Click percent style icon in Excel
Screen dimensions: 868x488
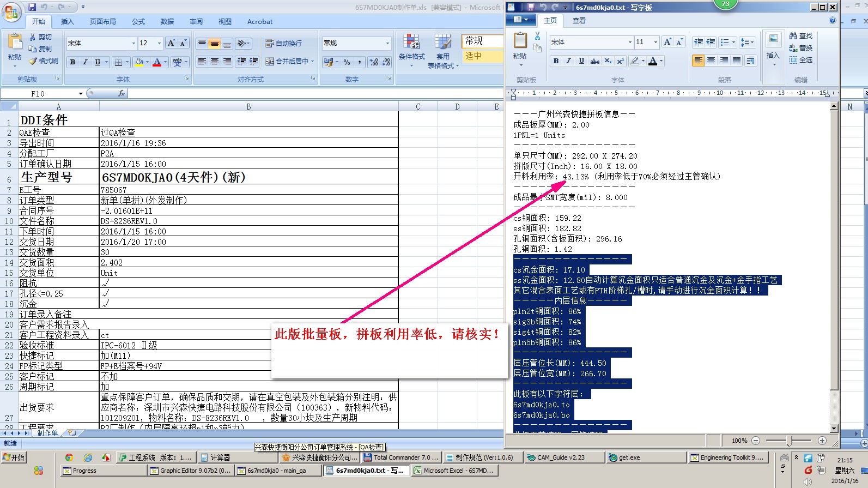347,62
